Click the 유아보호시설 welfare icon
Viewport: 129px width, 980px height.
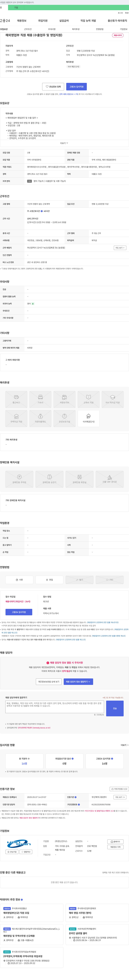64,419
